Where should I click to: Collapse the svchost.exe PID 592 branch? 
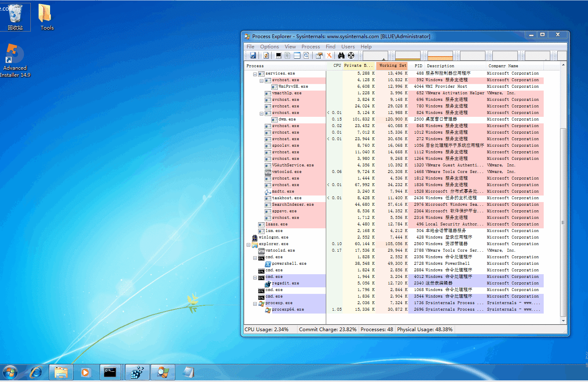tap(261, 81)
